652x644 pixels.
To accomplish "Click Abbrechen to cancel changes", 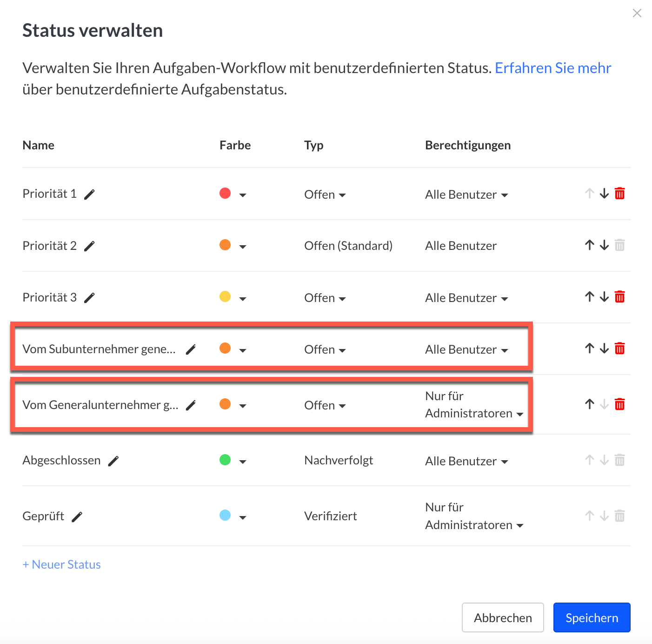I will (x=503, y=617).
